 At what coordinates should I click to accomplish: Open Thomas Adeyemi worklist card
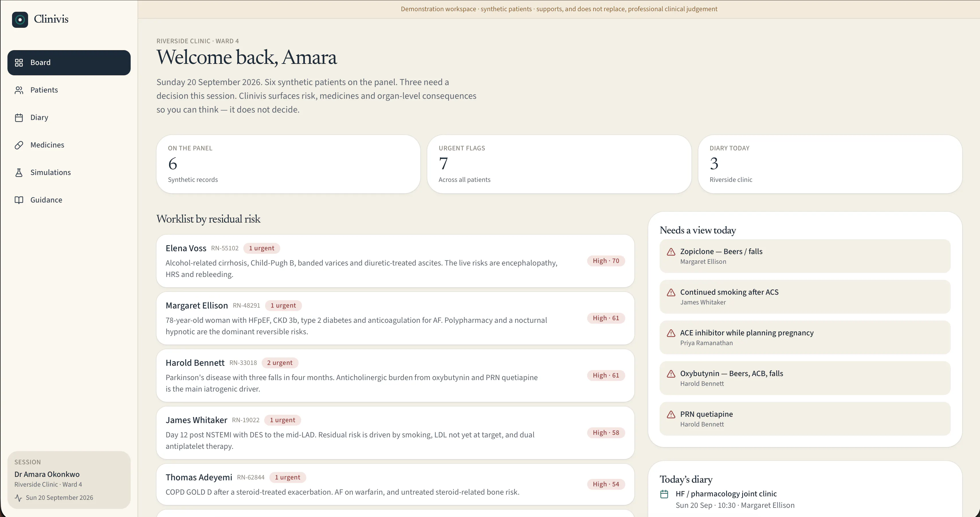tap(395, 484)
